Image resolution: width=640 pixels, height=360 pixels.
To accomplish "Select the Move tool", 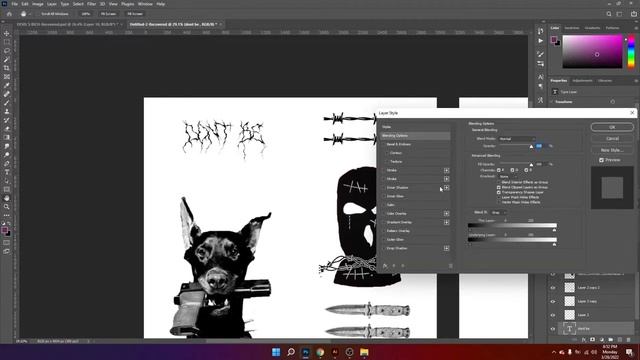I will point(7,33).
